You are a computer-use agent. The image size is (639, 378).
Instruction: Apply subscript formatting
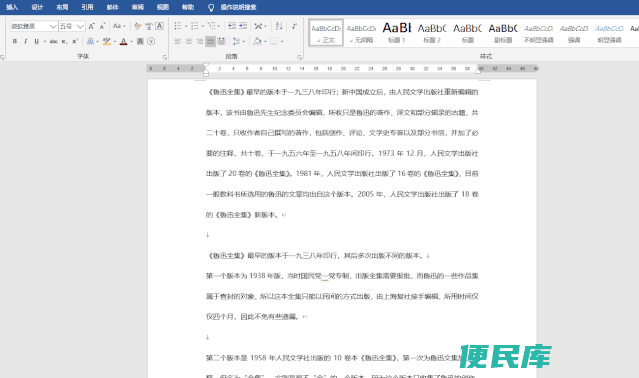[x=64, y=41]
